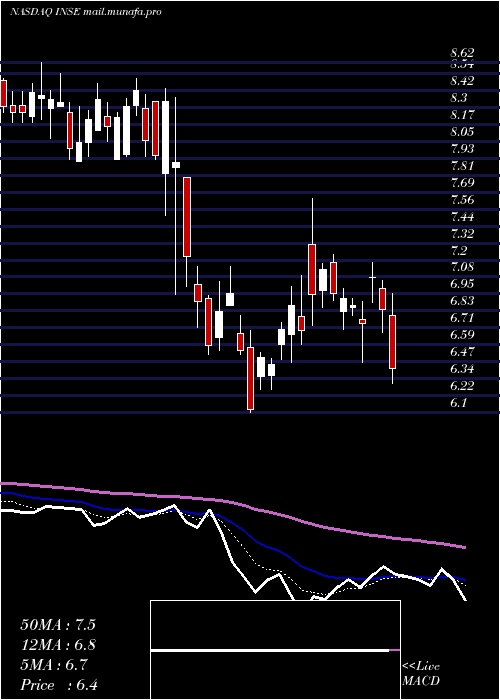Click the 6.47 price axis label
The image size is (500, 700).
(462, 352)
